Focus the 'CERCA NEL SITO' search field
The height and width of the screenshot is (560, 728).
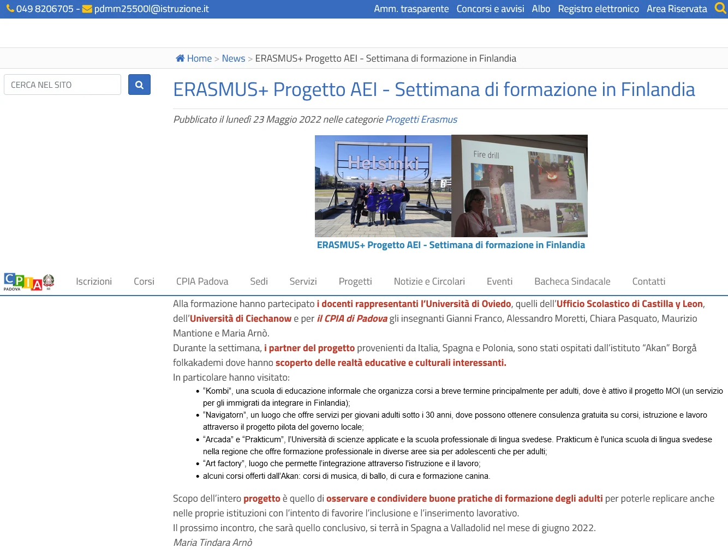[x=62, y=85]
